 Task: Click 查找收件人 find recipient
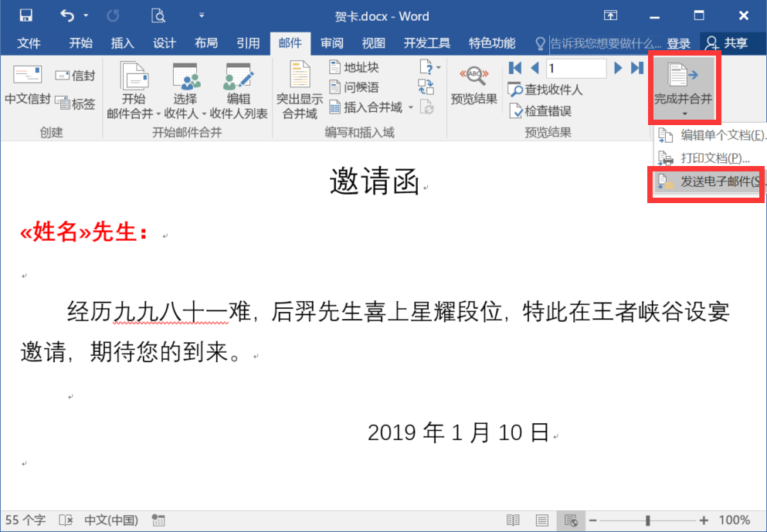545,90
